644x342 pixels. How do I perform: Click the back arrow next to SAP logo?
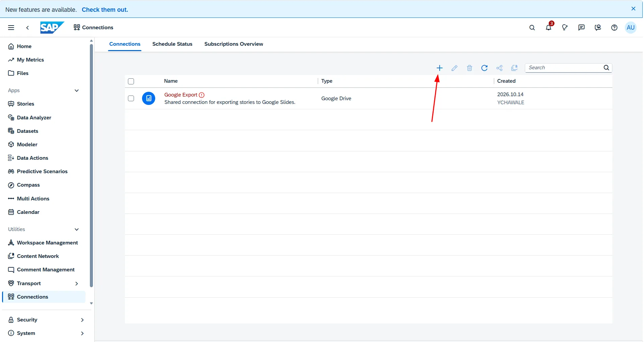coord(28,28)
